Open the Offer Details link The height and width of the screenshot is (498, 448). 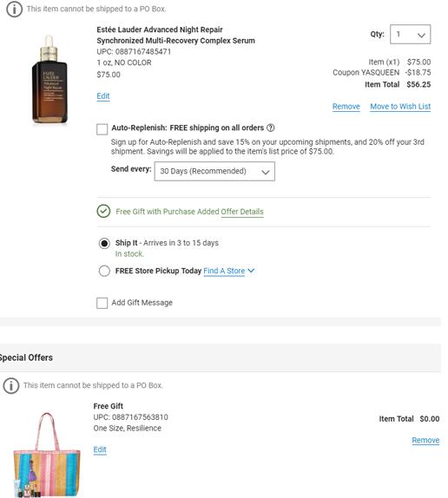pyautogui.click(x=242, y=212)
